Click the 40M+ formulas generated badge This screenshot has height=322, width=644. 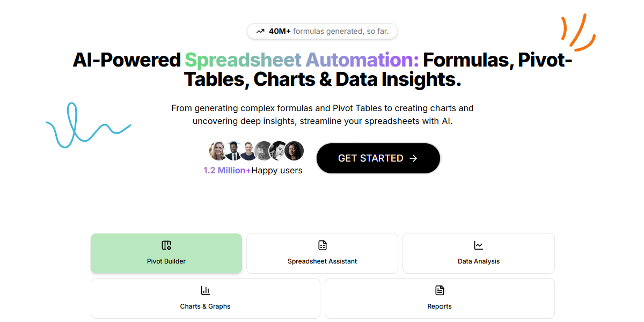click(322, 31)
